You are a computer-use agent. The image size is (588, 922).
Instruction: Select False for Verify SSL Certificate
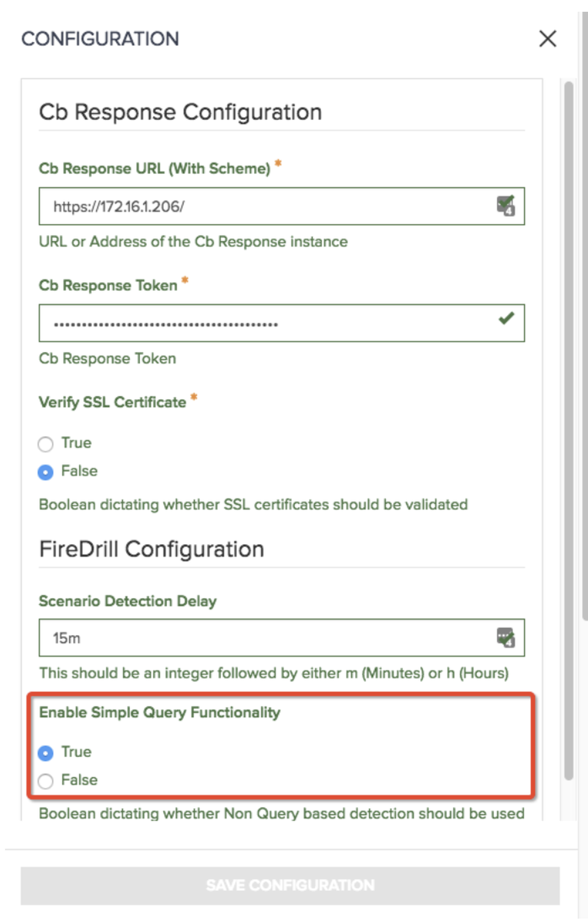(x=46, y=472)
